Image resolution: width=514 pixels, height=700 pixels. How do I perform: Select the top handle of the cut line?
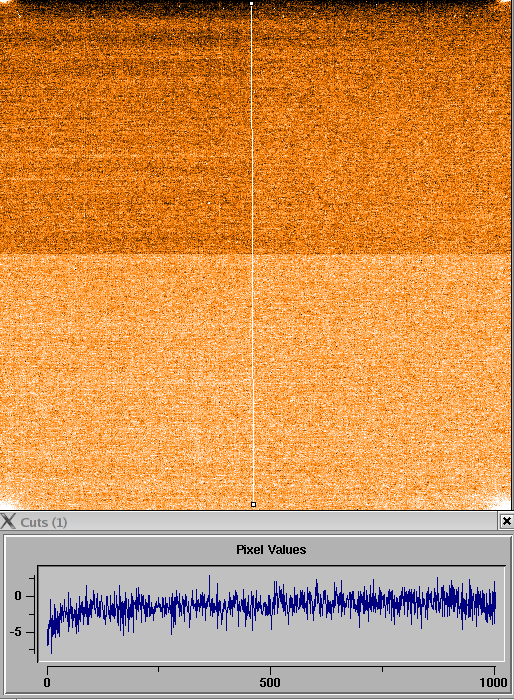[252, 4]
